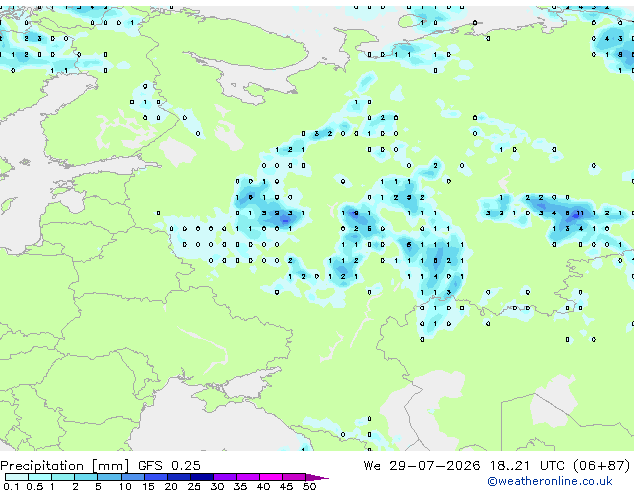
Task: Click the '18..21 UTC' time range text
Action: (x=528, y=466)
